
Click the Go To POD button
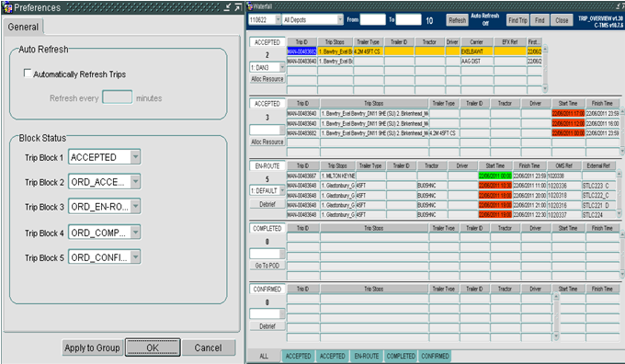(267, 265)
